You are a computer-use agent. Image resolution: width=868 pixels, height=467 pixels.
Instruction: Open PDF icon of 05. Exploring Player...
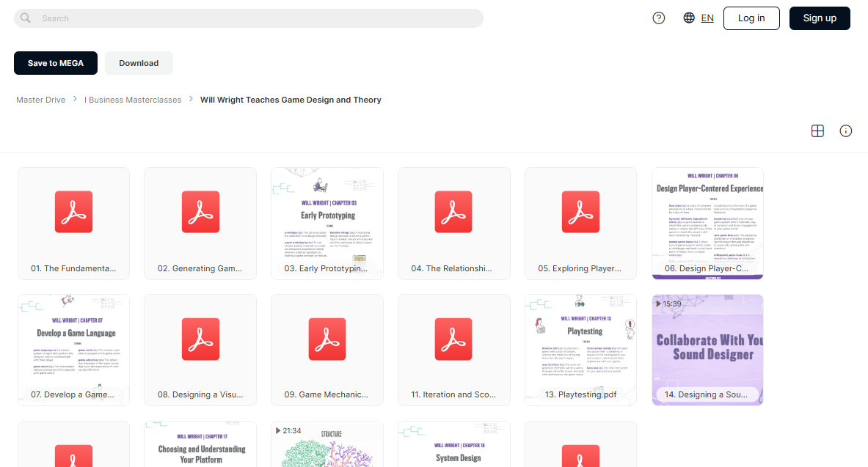coord(580,212)
